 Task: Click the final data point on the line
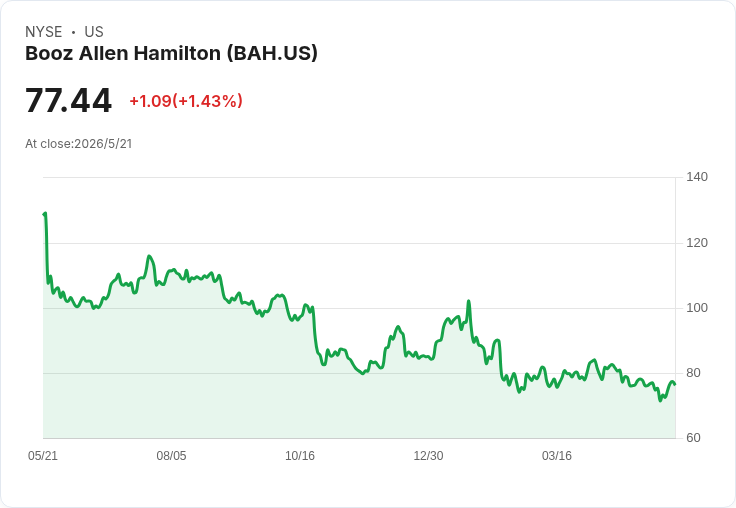[x=675, y=384]
